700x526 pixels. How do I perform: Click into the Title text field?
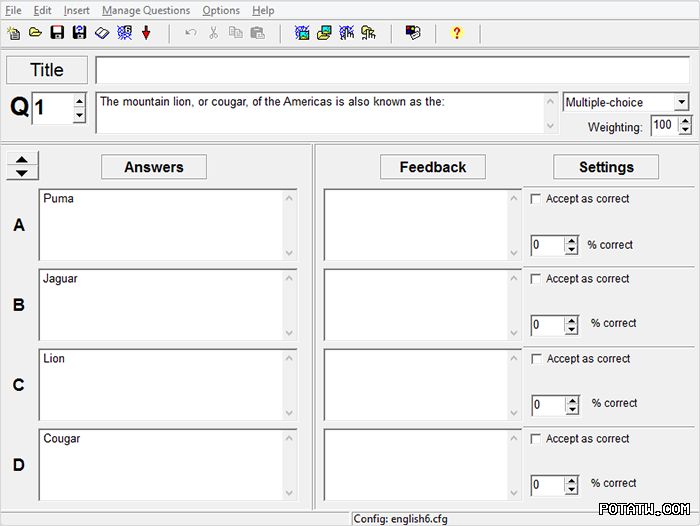pyautogui.click(x=392, y=70)
